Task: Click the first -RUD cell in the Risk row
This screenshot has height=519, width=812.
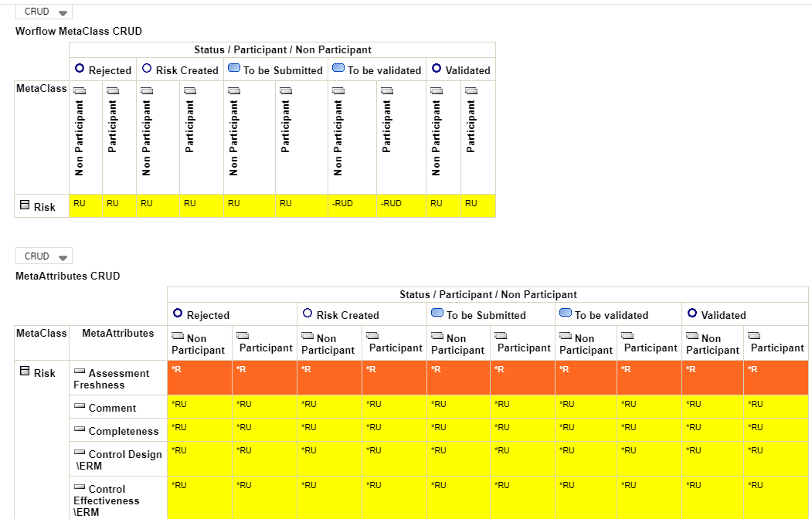Action: [343, 204]
